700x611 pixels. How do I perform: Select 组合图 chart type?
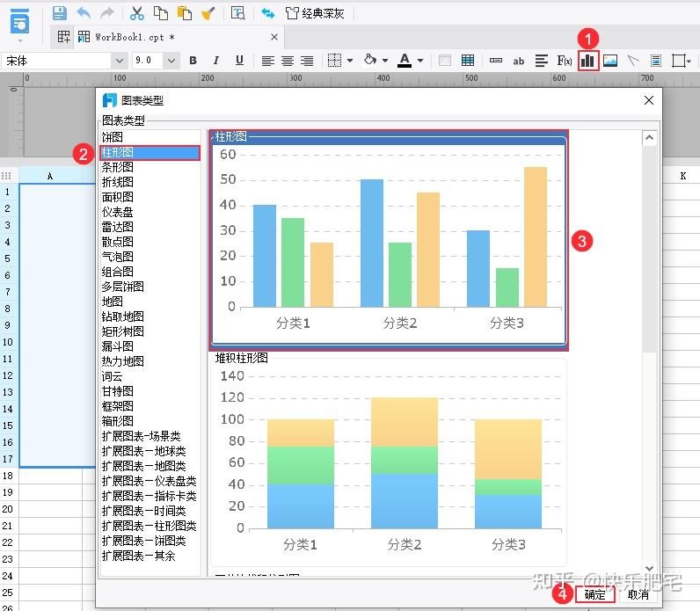(x=150, y=272)
